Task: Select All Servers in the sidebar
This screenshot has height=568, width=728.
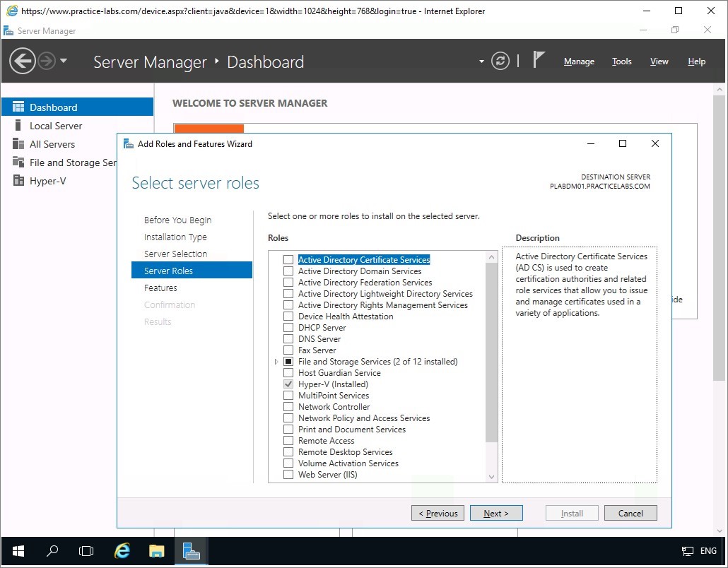Action: pos(78,144)
